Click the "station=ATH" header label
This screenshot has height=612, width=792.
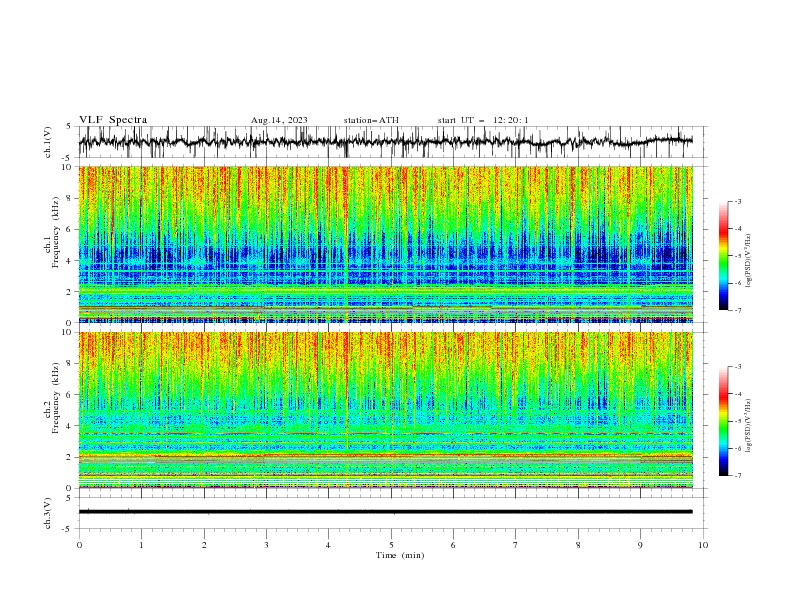coord(371,120)
